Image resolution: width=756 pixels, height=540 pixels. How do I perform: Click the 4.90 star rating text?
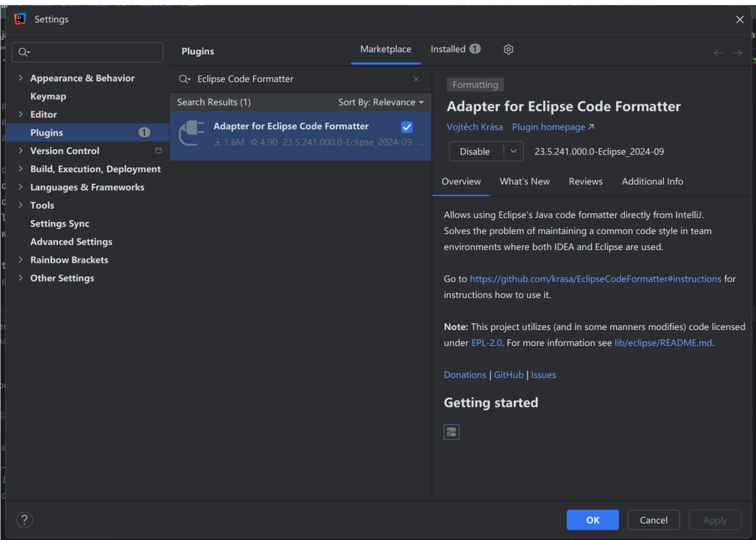[x=264, y=142]
